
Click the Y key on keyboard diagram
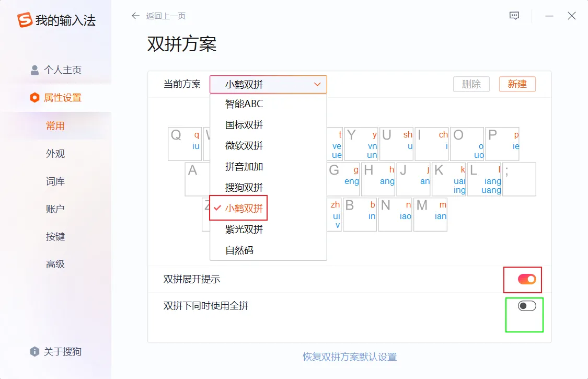coord(361,144)
